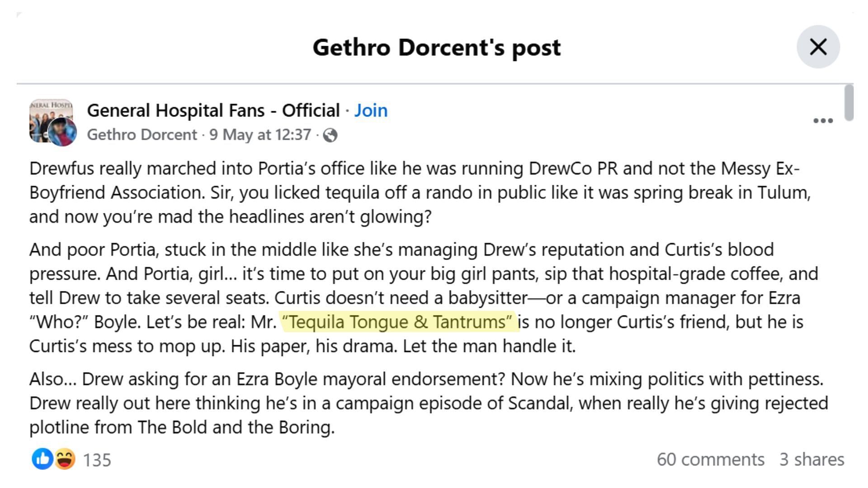The image size is (868, 488).
Task: Close the Gethro Dorcent's post dialog
Action: click(x=818, y=47)
